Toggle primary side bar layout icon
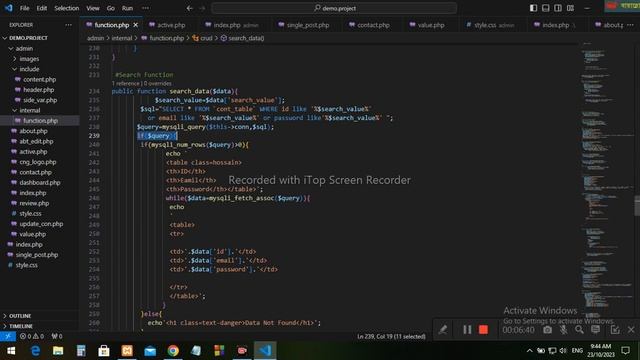 point(533,8)
